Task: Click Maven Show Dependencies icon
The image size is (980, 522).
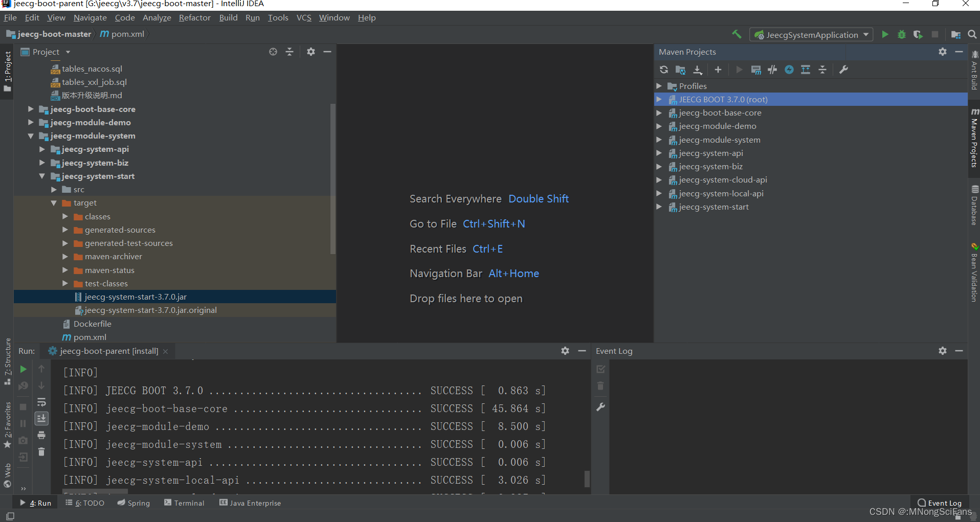Action: [806, 70]
